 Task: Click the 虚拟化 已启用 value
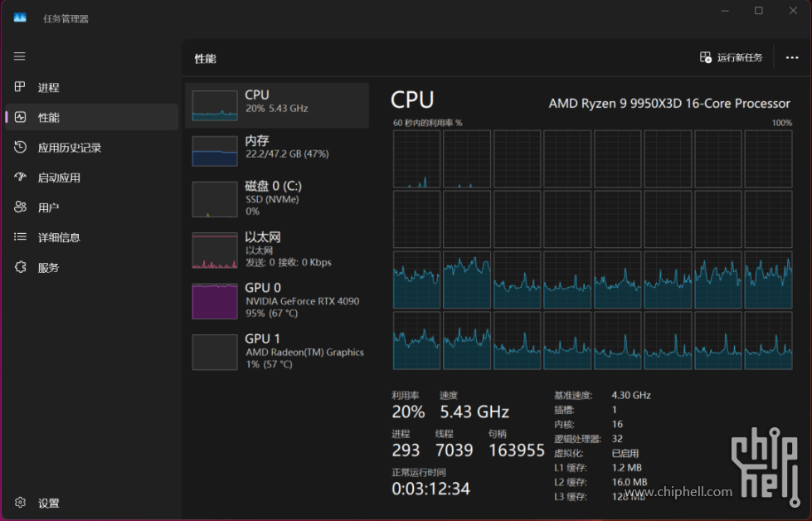point(625,453)
